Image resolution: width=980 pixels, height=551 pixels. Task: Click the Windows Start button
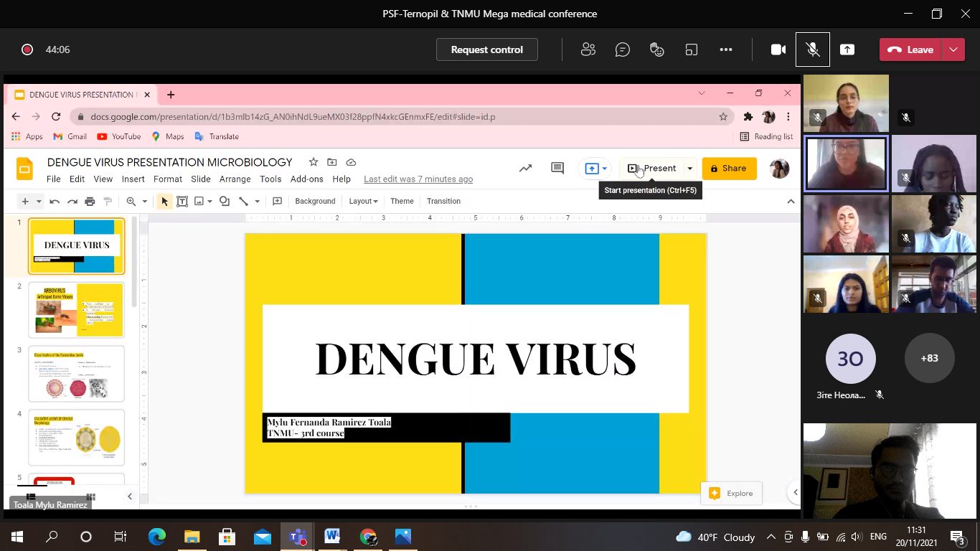16,536
